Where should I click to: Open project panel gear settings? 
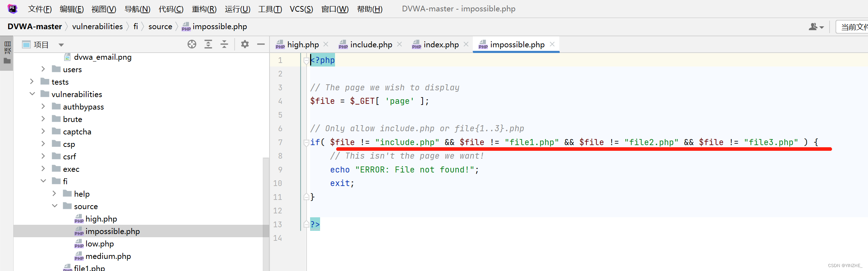245,44
